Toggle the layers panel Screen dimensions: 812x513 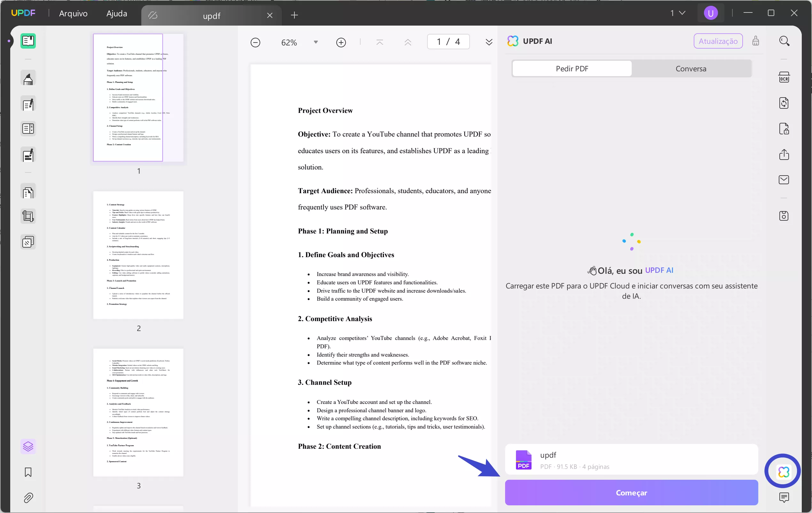click(x=28, y=446)
